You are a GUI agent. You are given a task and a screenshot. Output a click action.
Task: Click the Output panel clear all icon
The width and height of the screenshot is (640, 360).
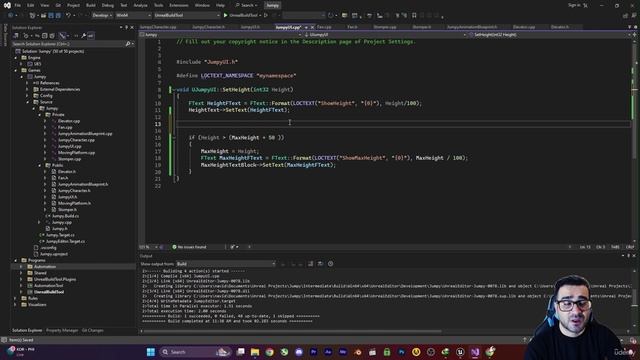click(x=311, y=264)
